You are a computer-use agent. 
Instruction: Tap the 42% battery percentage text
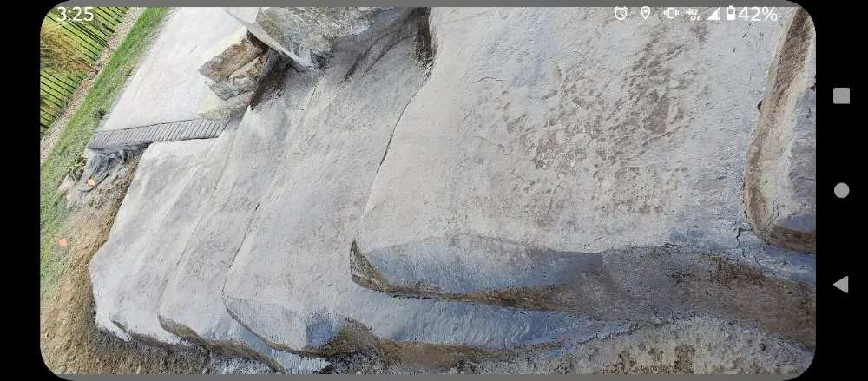757,15
